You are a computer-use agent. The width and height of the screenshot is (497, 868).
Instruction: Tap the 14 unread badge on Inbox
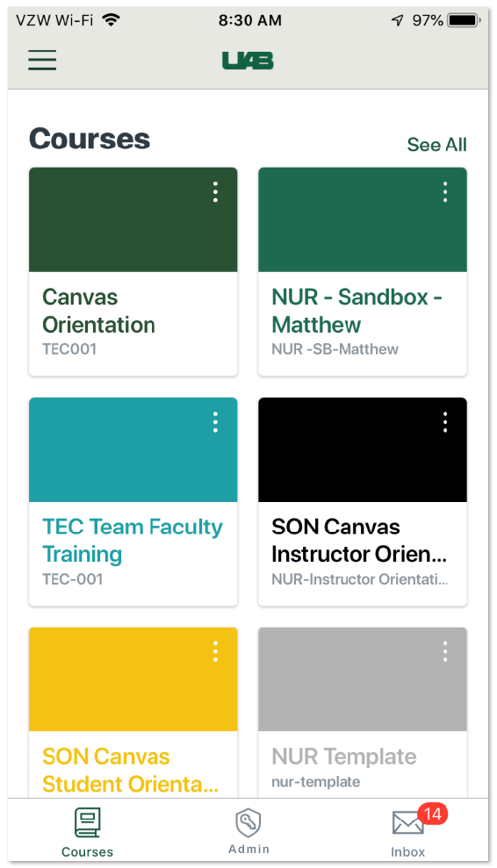pyautogui.click(x=433, y=814)
